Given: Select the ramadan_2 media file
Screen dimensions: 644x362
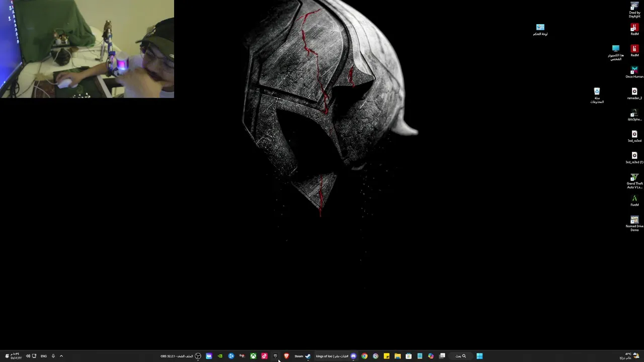Looking at the screenshot, I should (x=634, y=94).
